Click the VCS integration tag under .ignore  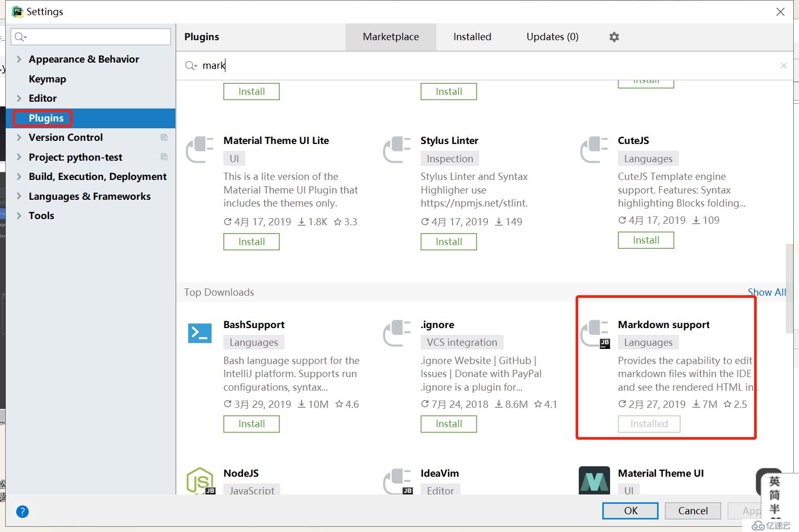click(462, 343)
